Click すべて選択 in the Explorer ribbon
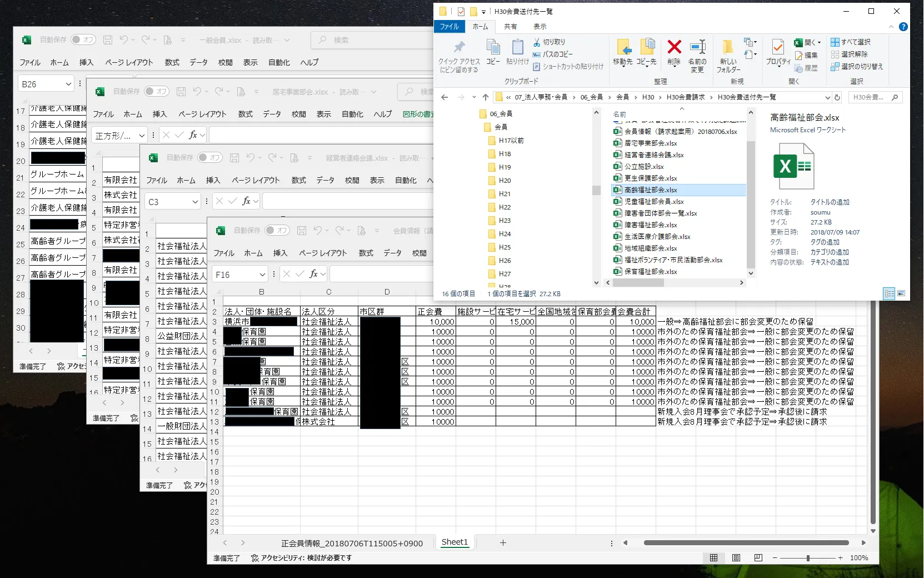 pos(851,42)
